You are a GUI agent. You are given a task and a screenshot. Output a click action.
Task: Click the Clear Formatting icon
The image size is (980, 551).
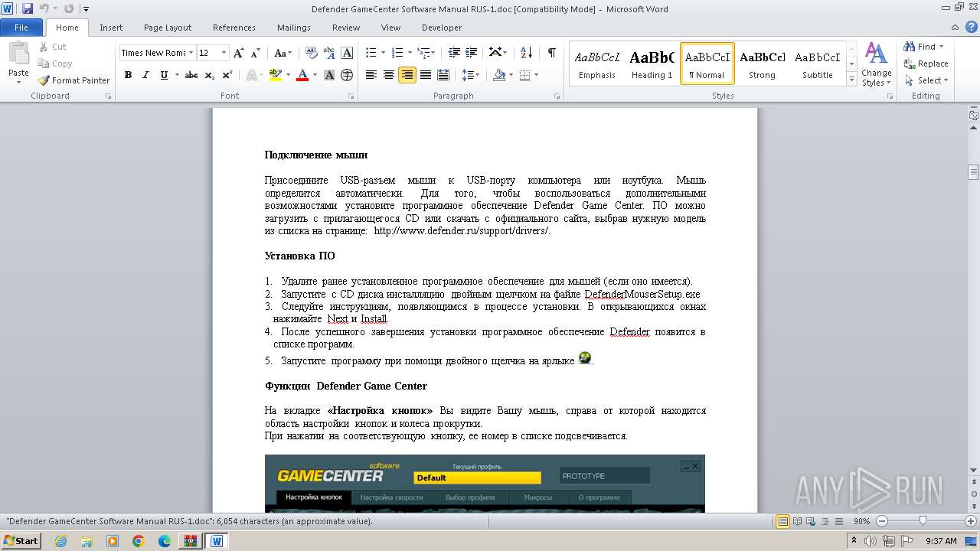coord(312,53)
